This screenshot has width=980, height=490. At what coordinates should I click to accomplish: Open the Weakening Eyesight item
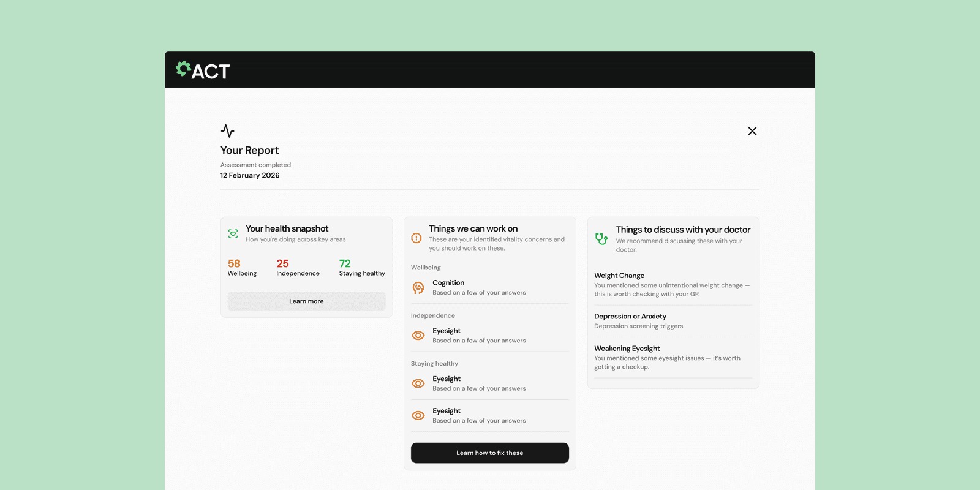[x=673, y=358]
